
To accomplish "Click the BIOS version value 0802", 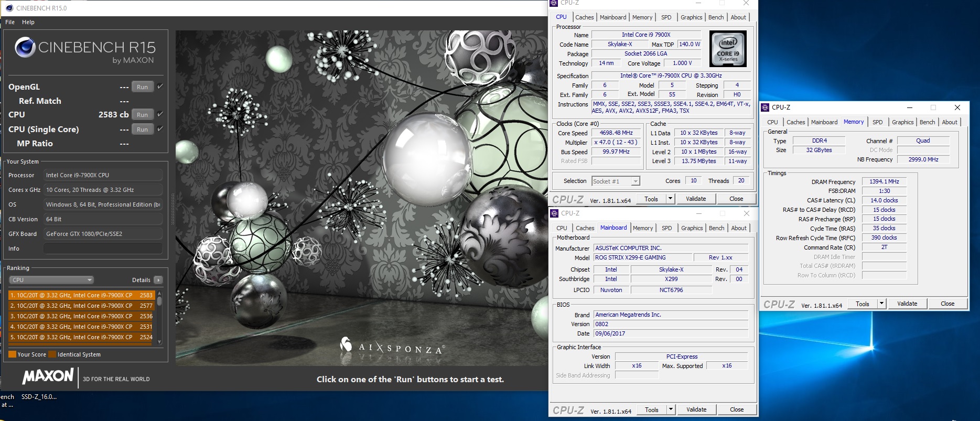I will (x=671, y=325).
